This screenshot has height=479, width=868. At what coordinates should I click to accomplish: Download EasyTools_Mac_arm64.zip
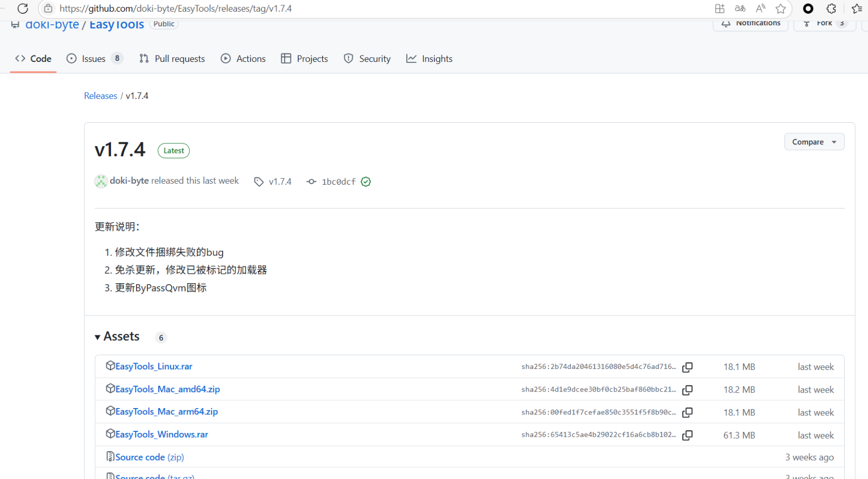click(x=167, y=411)
